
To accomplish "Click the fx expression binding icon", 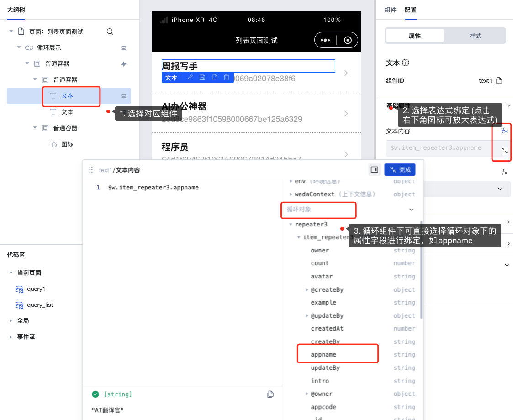I will coord(504,131).
